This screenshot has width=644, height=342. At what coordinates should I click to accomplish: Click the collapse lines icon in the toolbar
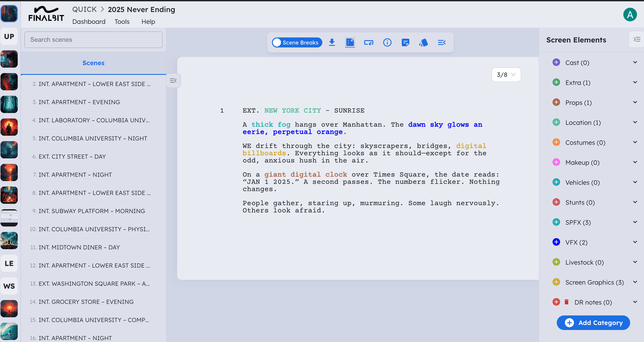(442, 42)
